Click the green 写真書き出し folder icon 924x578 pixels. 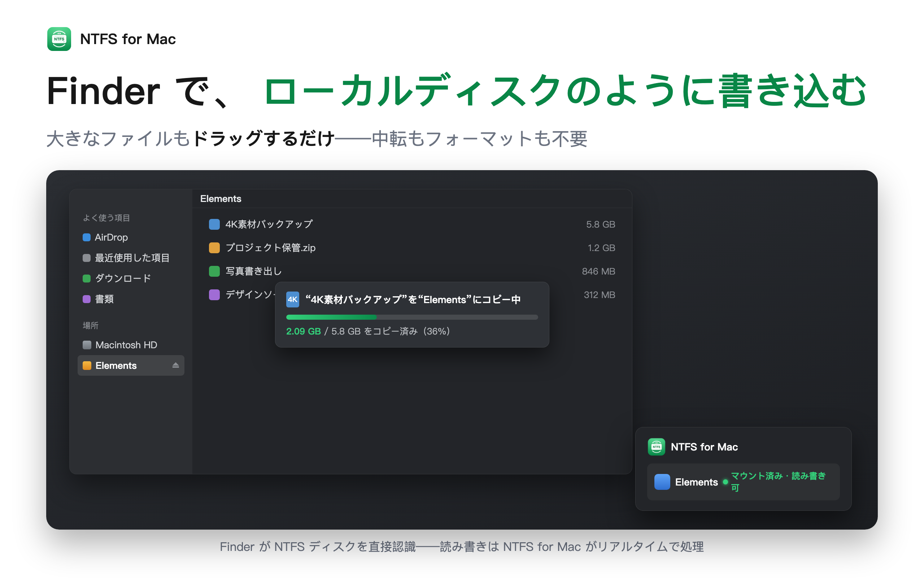point(214,271)
